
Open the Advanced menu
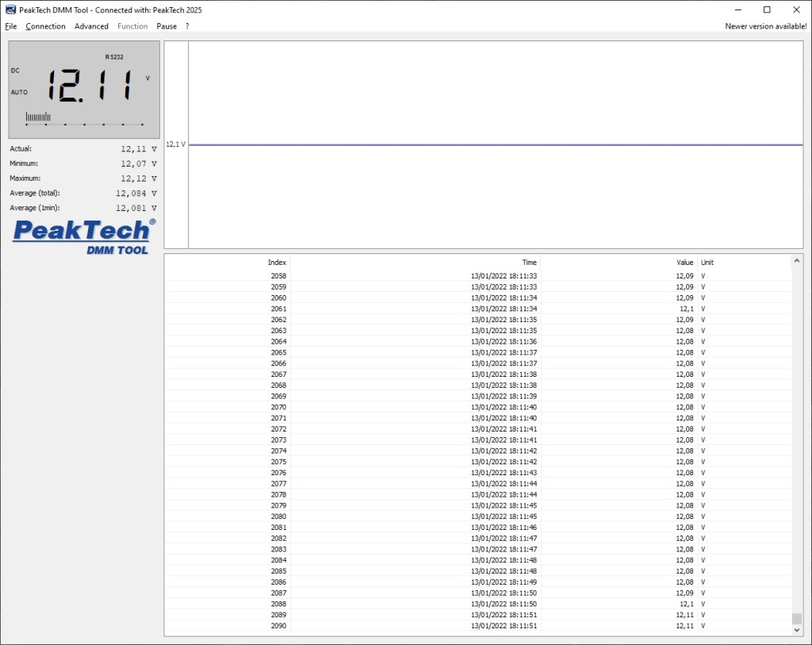click(91, 26)
